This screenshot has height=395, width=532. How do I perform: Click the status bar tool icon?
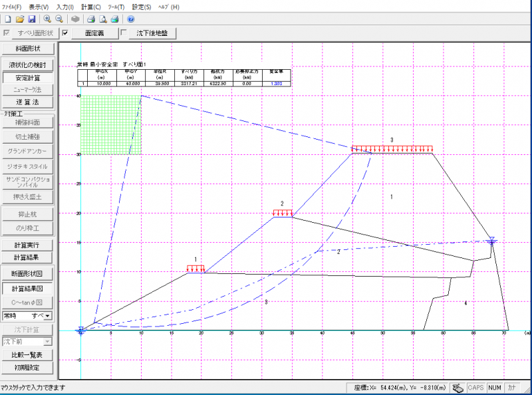(458, 388)
